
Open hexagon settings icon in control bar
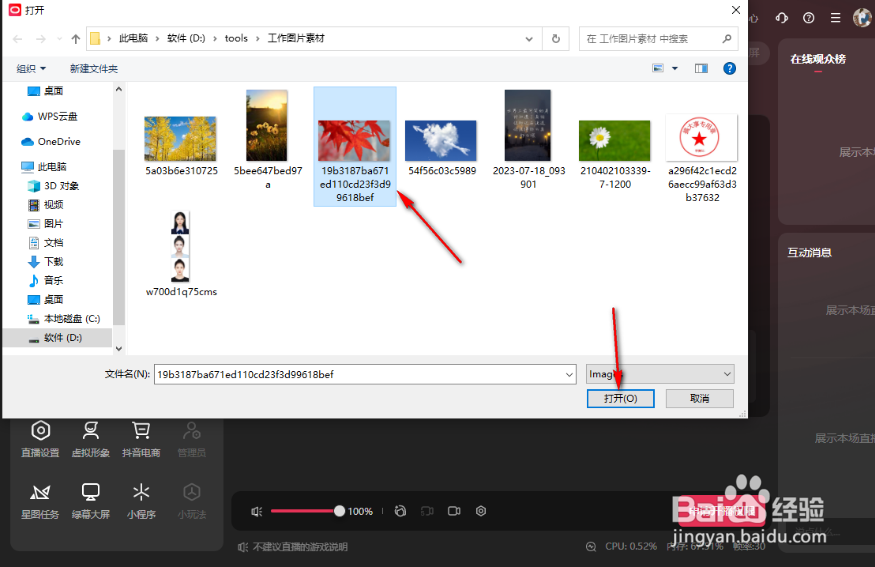(x=481, y=511)
